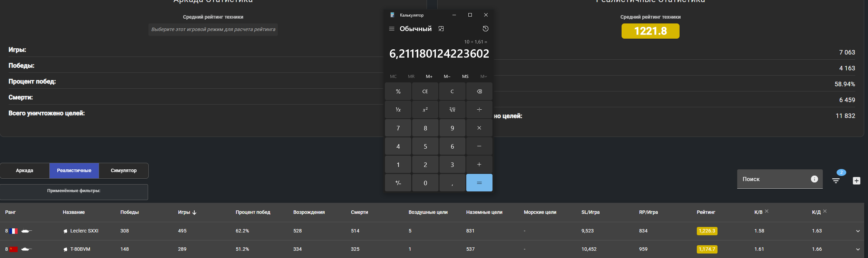This screenshot has height=258, width=868.
Task: Click the search info icon
Action: point(814,179)
